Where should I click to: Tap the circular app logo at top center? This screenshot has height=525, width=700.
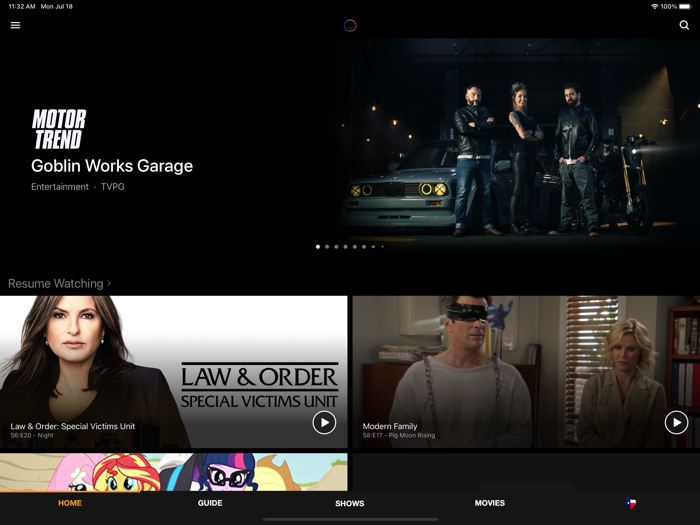tap(350, 25)
